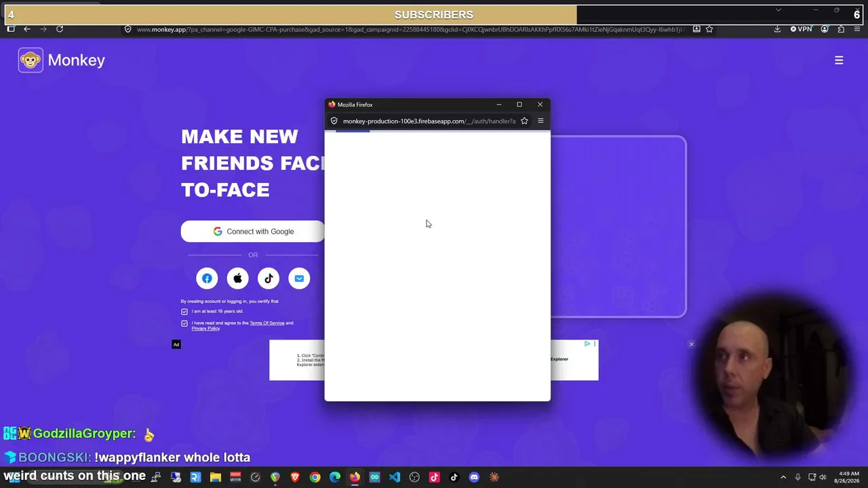868x488 pixels.
Task: Maximize the Mozilla Firefox popup window
Action: pos(519,104)
